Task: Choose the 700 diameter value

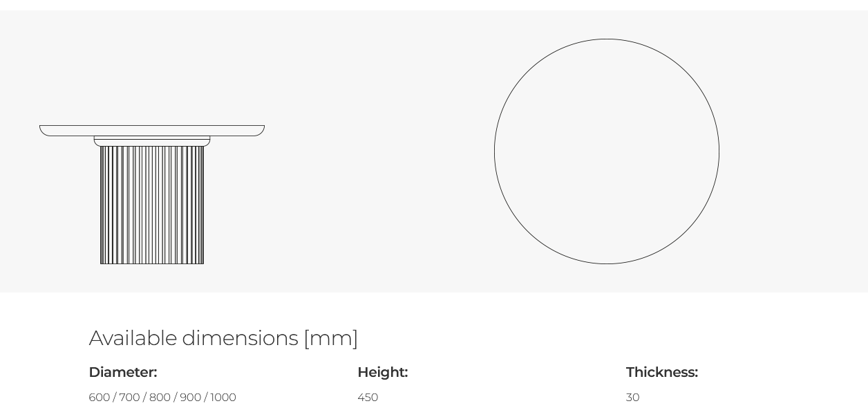Action: [129, 398]
